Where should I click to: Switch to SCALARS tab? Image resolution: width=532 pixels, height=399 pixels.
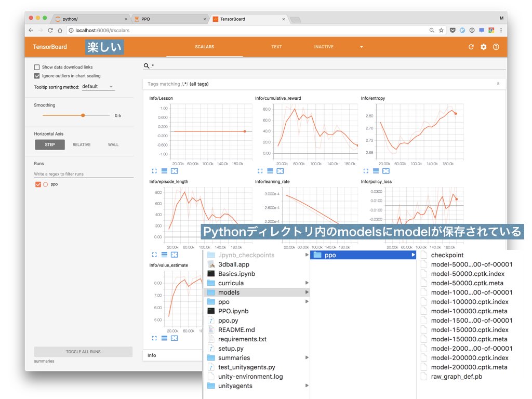pyautogui.click(x=205, y=47)
